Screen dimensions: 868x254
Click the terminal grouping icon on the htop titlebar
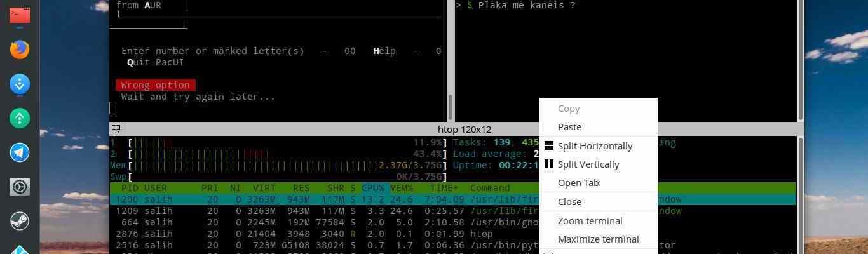point(116,129)
